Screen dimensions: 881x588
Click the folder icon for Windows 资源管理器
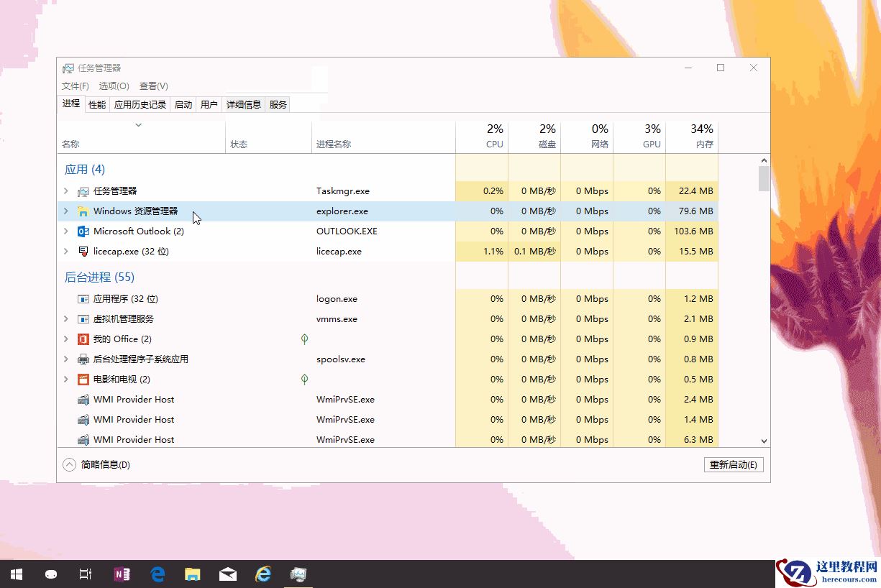(x=83, y=211)
